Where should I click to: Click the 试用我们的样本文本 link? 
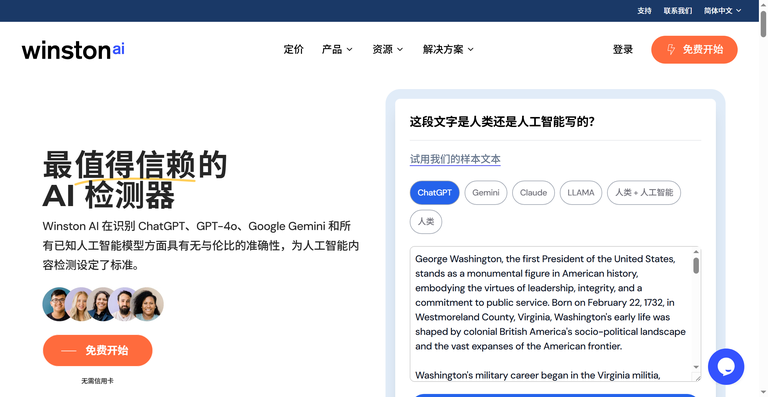[455, 159]
